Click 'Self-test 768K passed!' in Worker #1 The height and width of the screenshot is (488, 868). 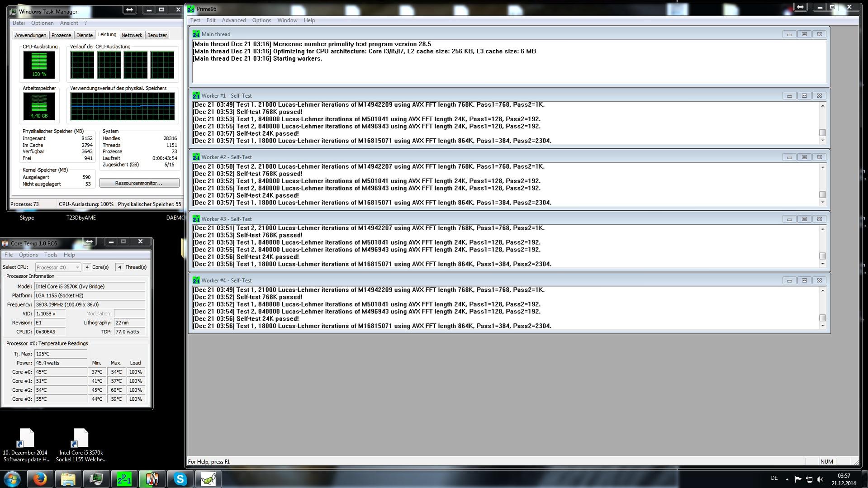(x=270, y=112)
